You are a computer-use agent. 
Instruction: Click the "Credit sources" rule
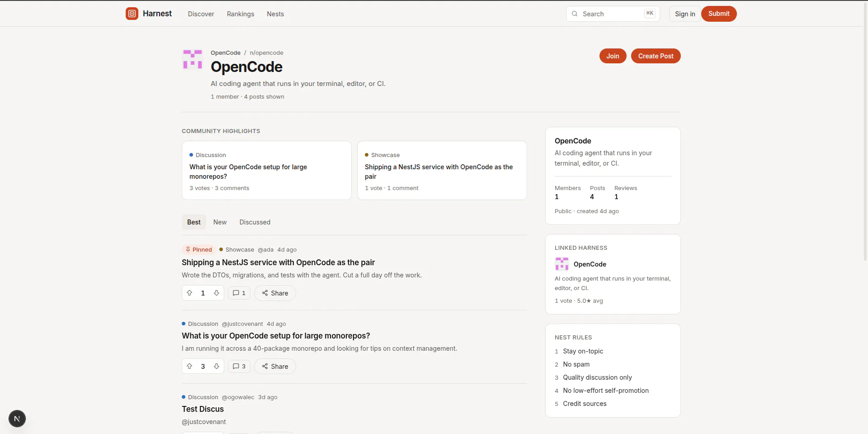[x=585, y=404]
